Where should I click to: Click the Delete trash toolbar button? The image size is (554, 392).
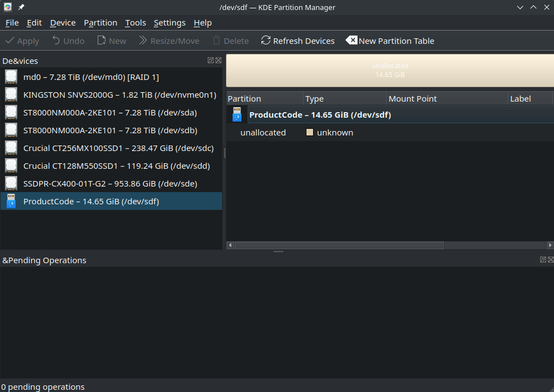[x=231, y=41]
